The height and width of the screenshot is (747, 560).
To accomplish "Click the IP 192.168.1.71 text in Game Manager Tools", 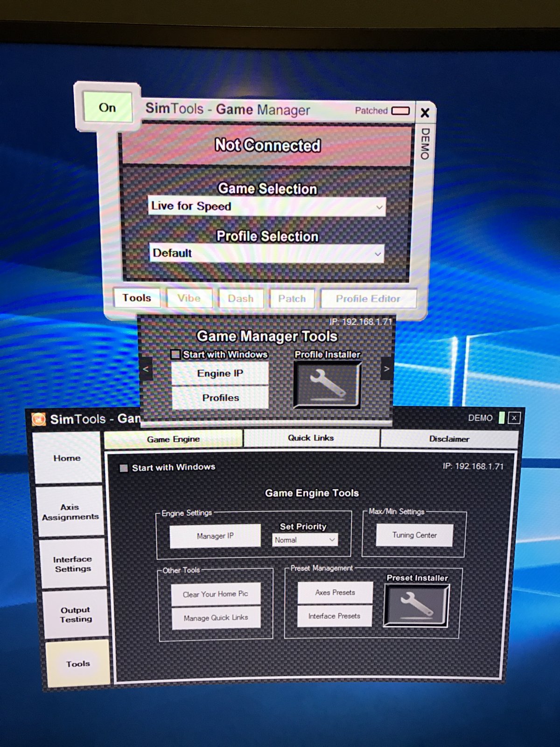I will pyautogui.click(x=361, y=322).
